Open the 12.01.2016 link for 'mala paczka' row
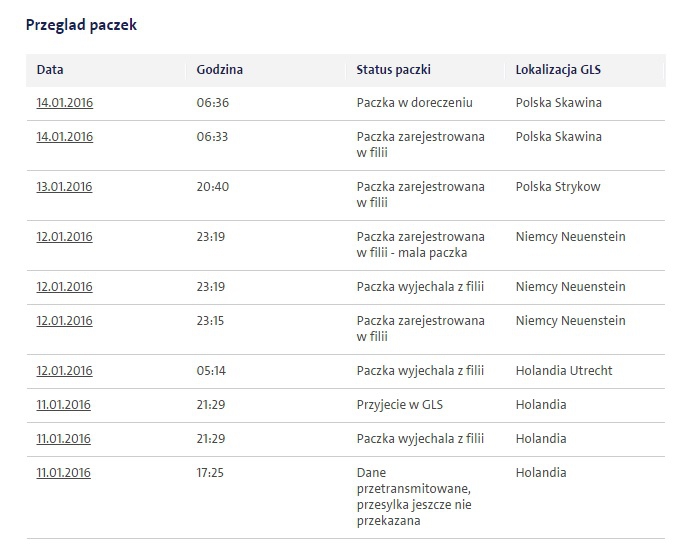This screenshot has height=545, width=694. [x=64, y=237]
